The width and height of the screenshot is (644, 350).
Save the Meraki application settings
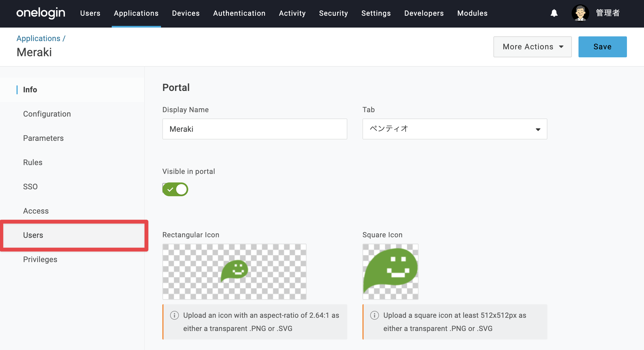coord(602,47)
